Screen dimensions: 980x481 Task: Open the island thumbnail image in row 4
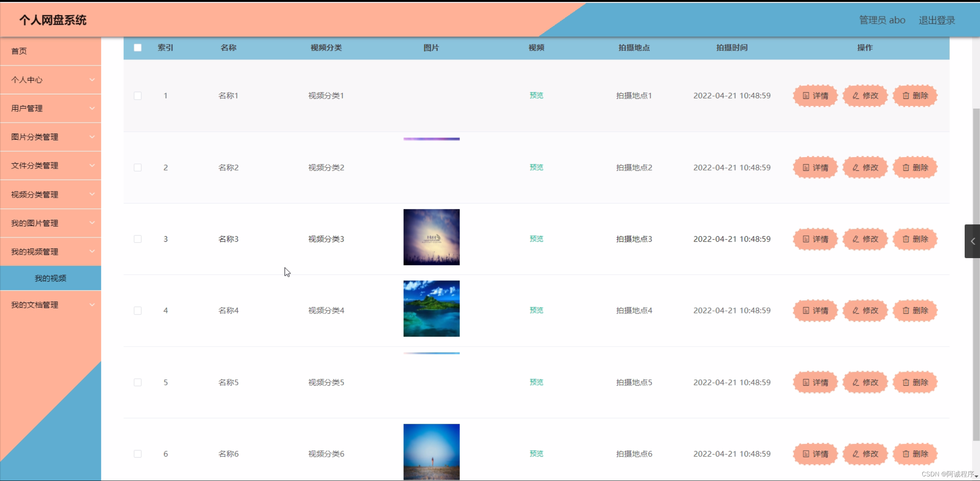(431, 309)
